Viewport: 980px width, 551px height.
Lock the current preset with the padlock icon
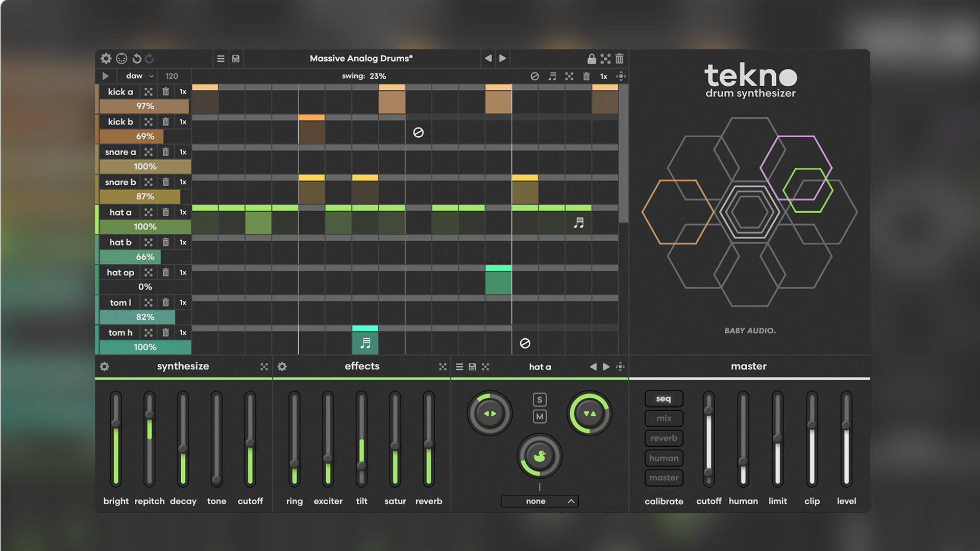pos(592,58)
